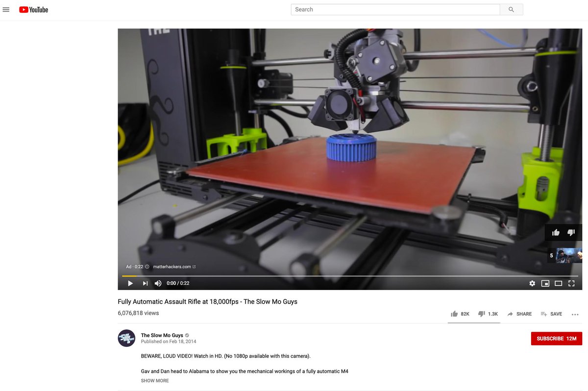Viewport: 588px width, 391px height.
Task: Click the magnifier search button
Action: click(512, 9)
